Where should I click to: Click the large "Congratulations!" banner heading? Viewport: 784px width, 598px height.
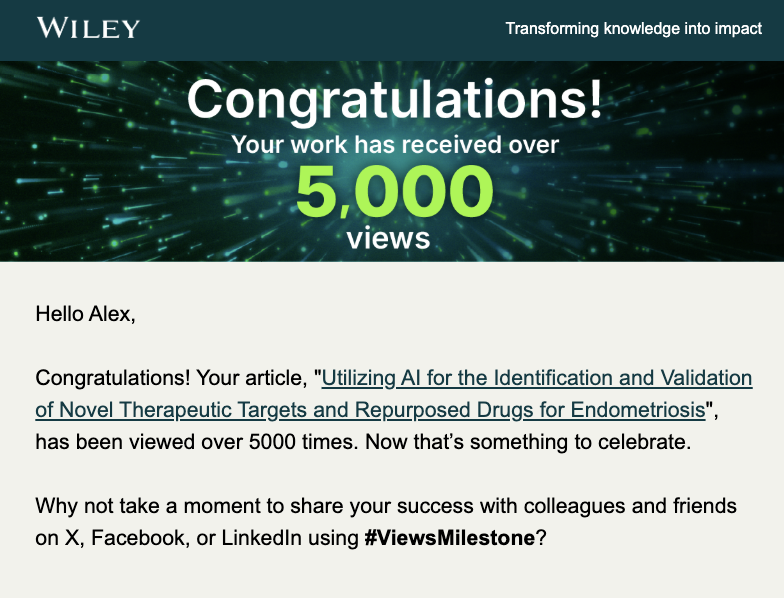[394, 99]
